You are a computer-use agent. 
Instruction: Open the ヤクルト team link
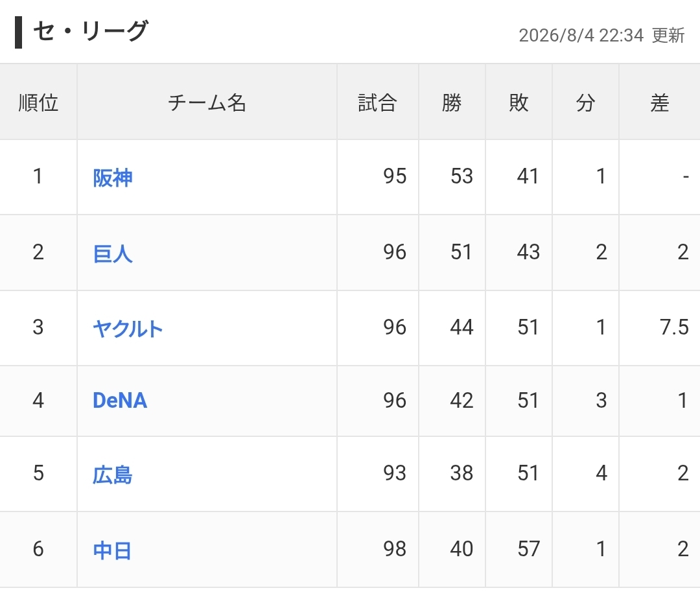point(128,329)
